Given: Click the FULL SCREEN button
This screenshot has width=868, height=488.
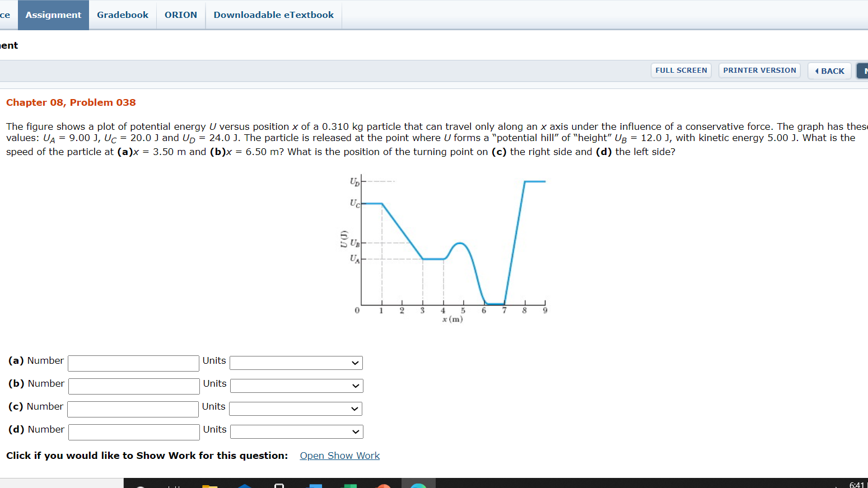Looking at the screenshot, I should click(681, 70).
